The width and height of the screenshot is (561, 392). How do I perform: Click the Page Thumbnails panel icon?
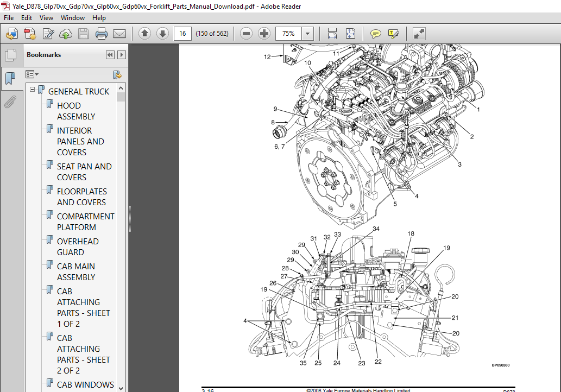click(x=11, y=55)
